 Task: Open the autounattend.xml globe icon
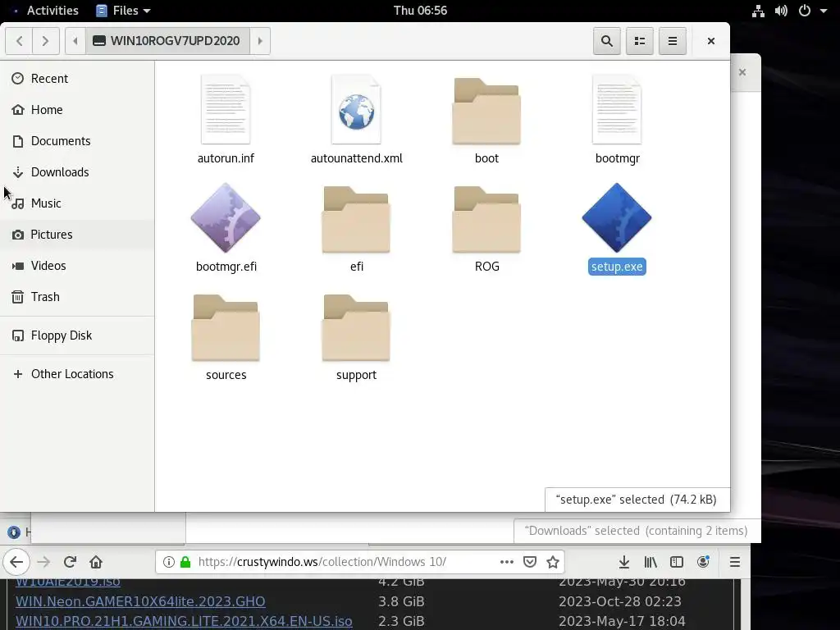coord(356,110)
